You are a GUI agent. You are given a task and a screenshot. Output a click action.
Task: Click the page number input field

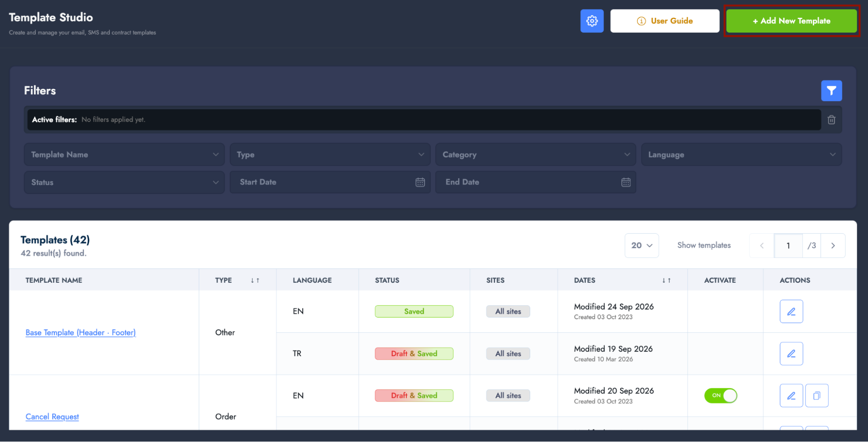click(788, 246)
